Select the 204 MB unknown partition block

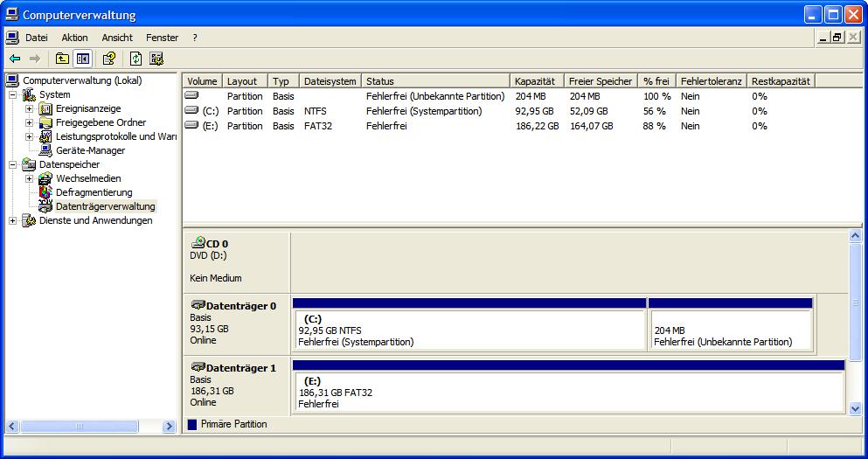click(x=730, y=325)
